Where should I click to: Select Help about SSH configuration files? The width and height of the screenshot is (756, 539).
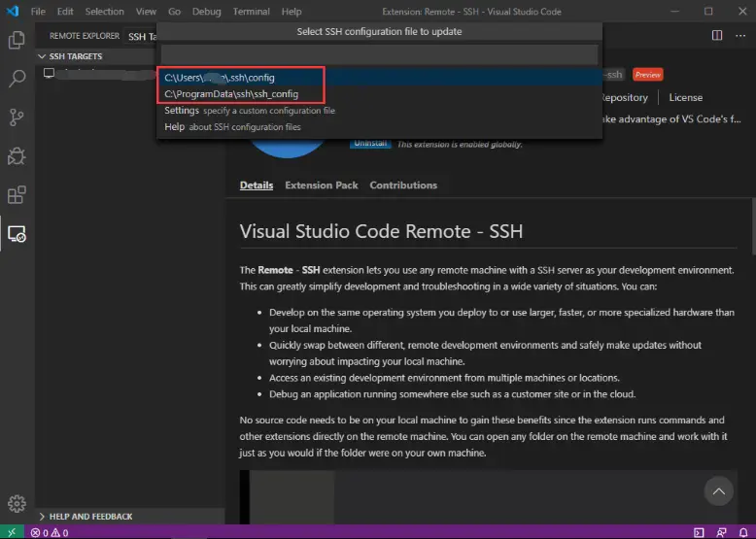[379, 126]
